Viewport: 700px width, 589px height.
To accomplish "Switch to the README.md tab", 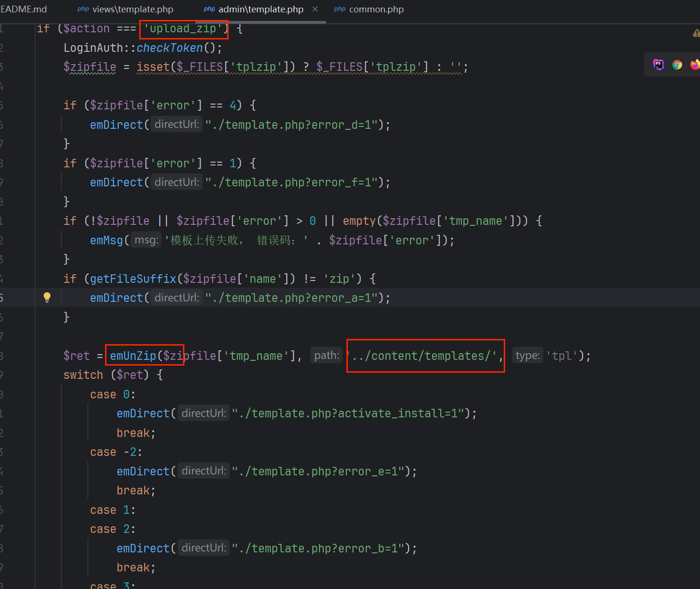I will (24, 10).
